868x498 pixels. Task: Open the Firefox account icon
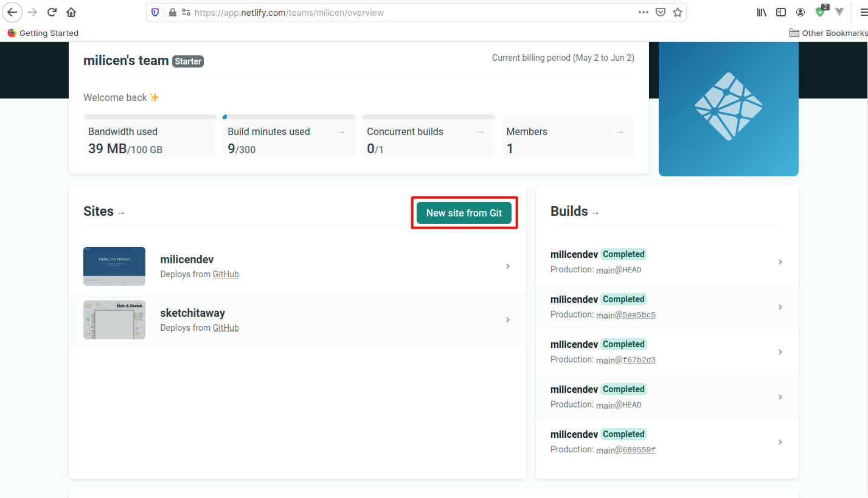click(800, 12)
